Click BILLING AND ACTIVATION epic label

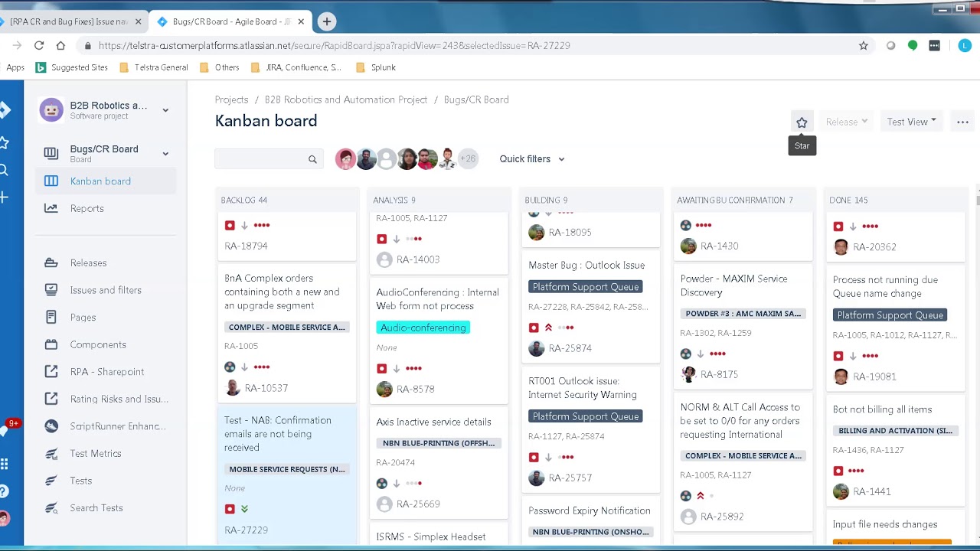pos(896,431)
